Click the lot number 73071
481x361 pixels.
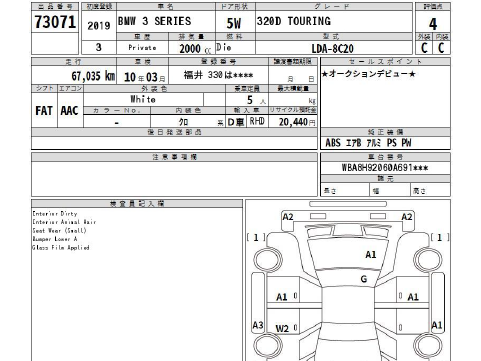click(55, 22)
